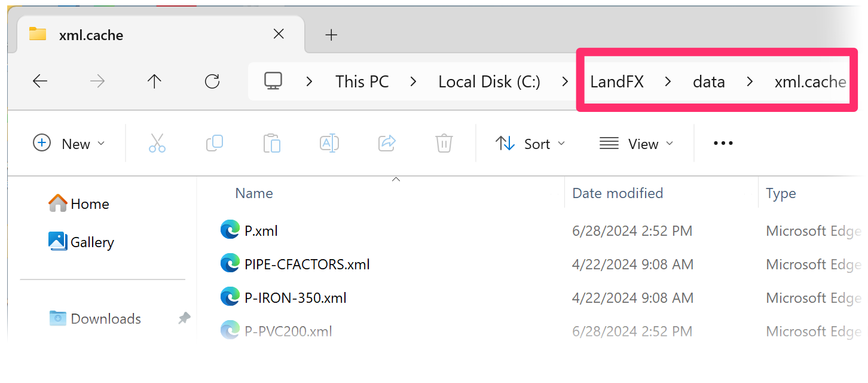Navigate up one folder level
868x383 pixels.
click(x=155, y=81)
